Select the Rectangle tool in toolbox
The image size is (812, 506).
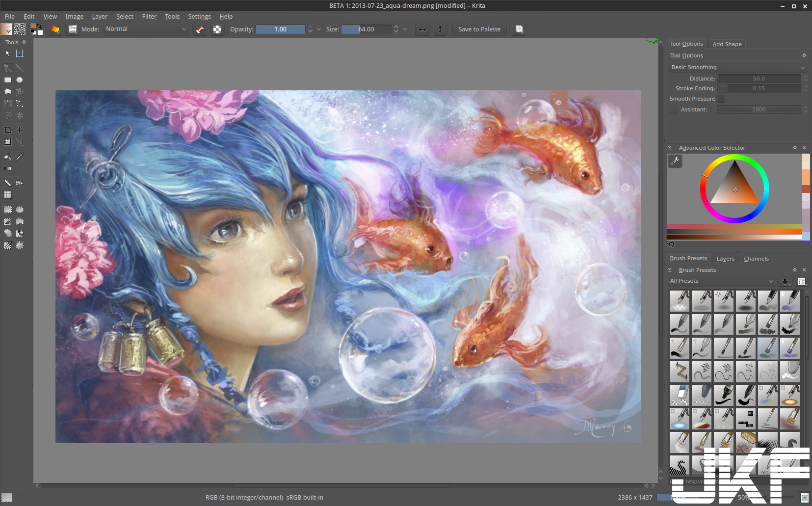8,80
